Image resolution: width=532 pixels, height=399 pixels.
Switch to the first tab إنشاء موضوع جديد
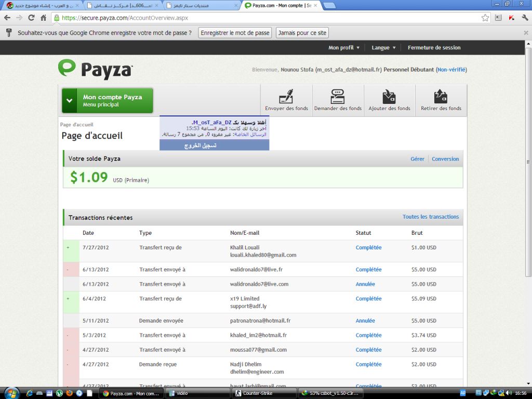43,5
